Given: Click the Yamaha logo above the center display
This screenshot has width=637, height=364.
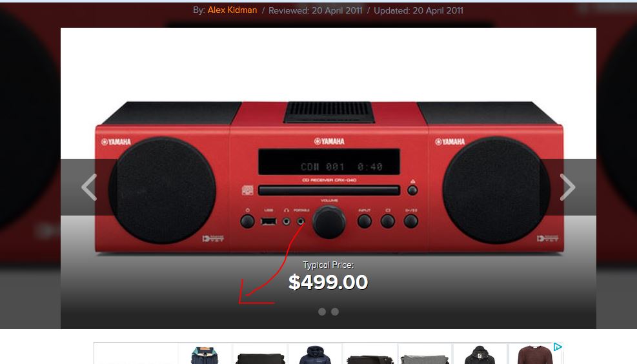Looking at the screenshot, I should pyautogui.click(x=329, y=141).
